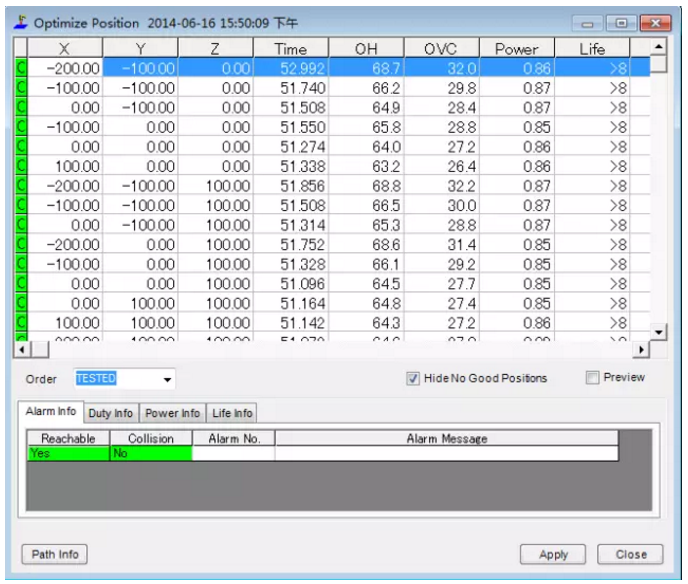The height and width of the screenshot is (584, 688).
Task: Sort by the Power column header
Action: point(517,48)
